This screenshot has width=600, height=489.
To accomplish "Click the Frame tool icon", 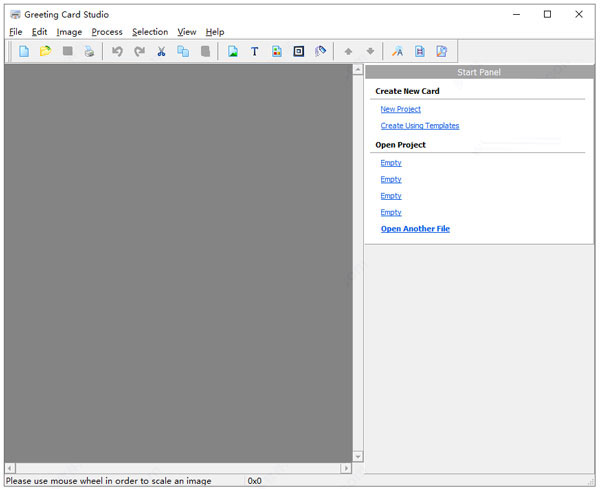I will coord(298,51).
